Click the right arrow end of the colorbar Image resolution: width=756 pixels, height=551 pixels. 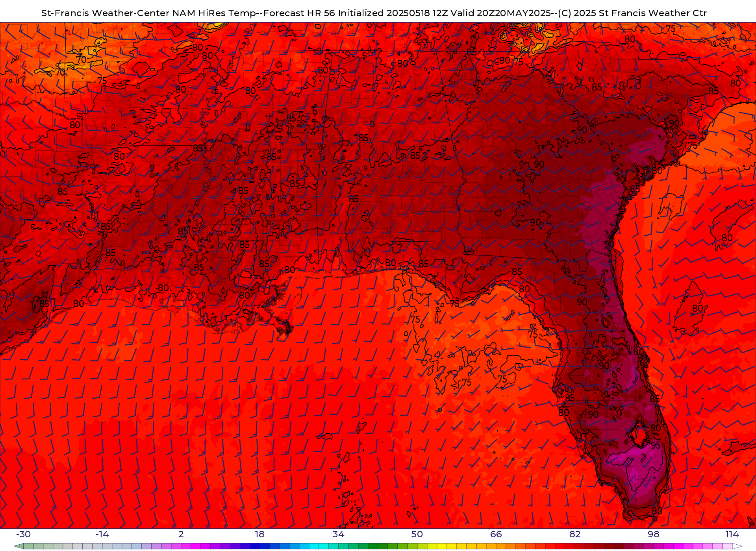point(737,546)
